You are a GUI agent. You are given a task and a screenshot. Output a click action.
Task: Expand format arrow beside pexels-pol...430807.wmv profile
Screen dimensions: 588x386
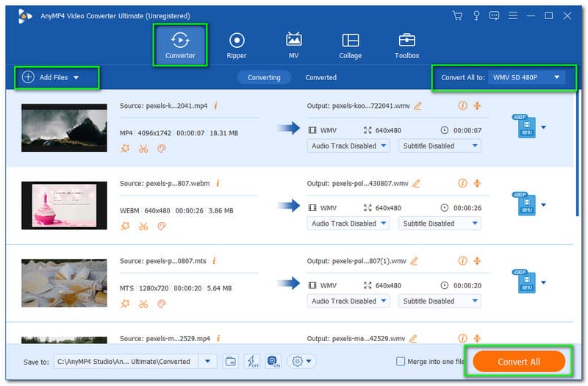point(544,205)
